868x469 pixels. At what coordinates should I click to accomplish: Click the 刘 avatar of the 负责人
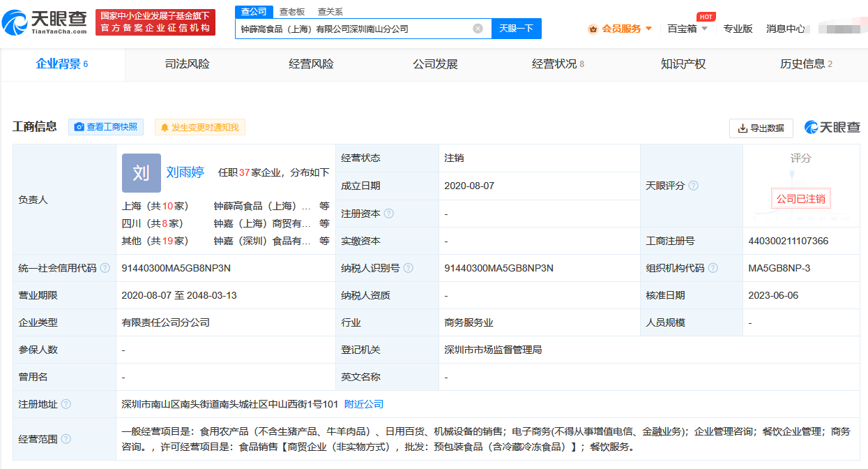pyautogui.click(x=141, y=172)
